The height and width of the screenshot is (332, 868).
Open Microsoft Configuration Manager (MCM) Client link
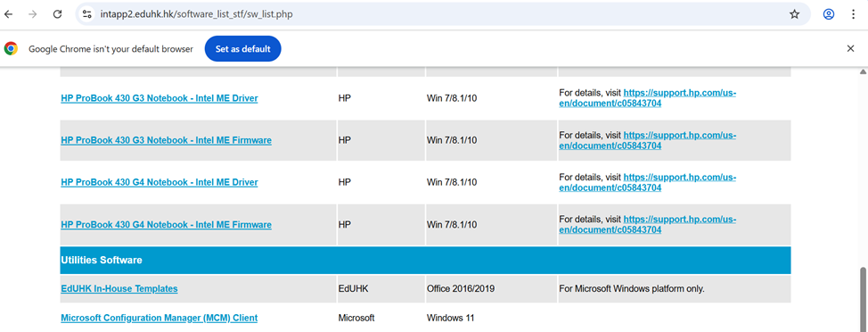(159, 318)
